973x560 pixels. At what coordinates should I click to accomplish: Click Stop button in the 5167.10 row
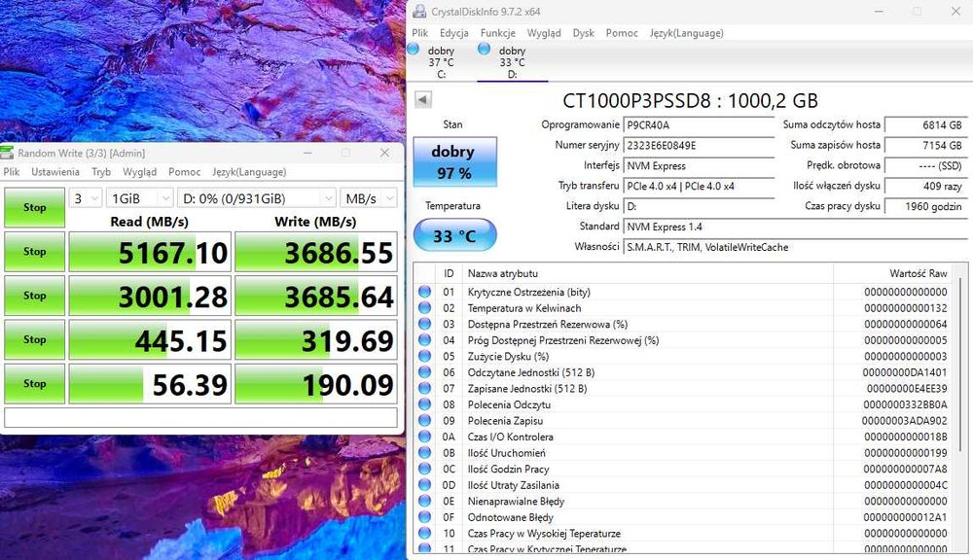point(35,251)
